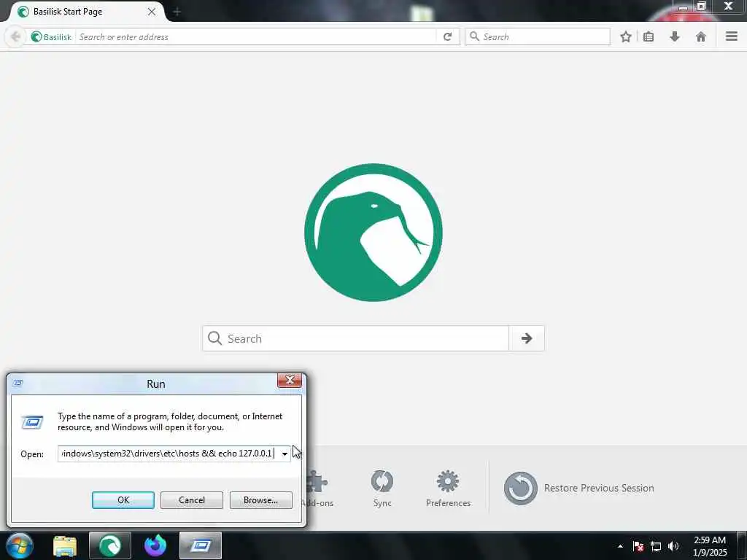Screen dimensions: 747x560
Task: Click the Basilisk logo on start page
Action: [373, 233]
